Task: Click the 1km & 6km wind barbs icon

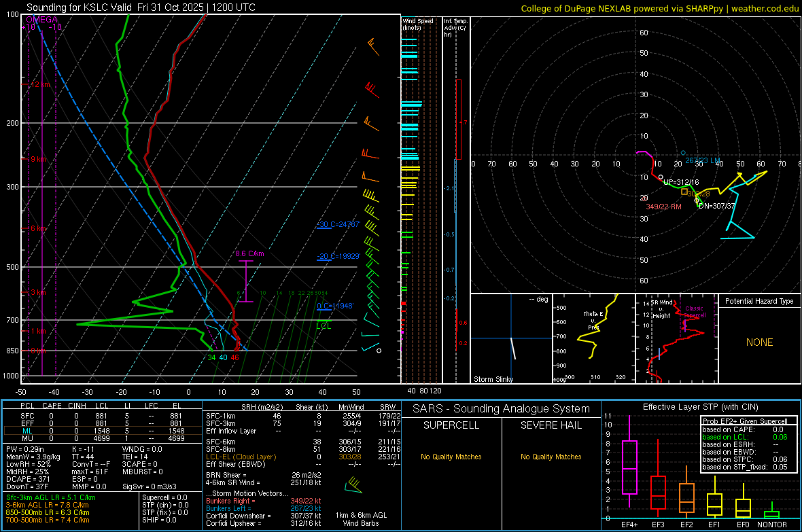Action: (x=353, y=485)
